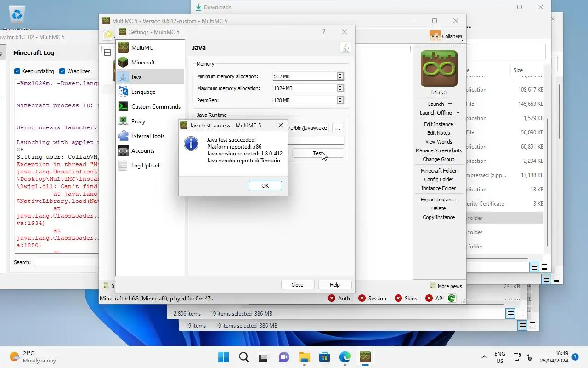
Task: Open the CollabVM account dropdown
Action: pyautogui.click(x=446, y=36)
